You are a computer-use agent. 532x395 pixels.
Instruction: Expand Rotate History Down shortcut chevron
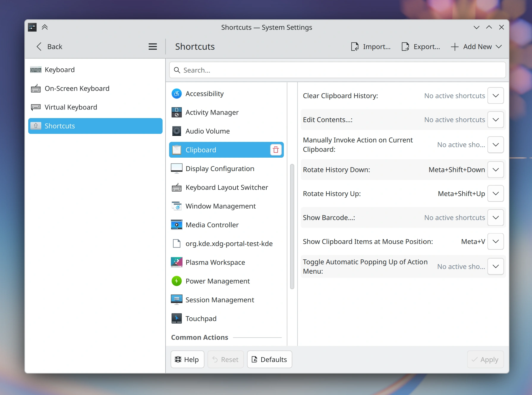click(x=495, y=170)
